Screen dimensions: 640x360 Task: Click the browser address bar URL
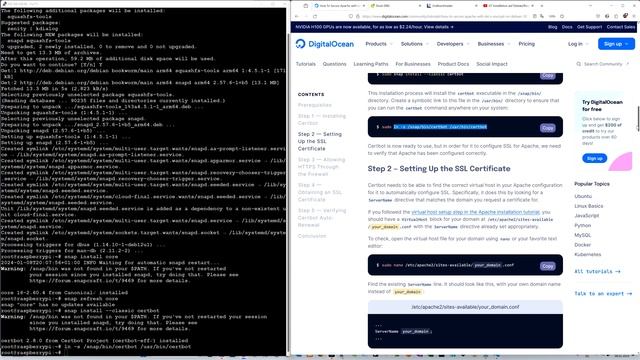[x=445, y=16]
